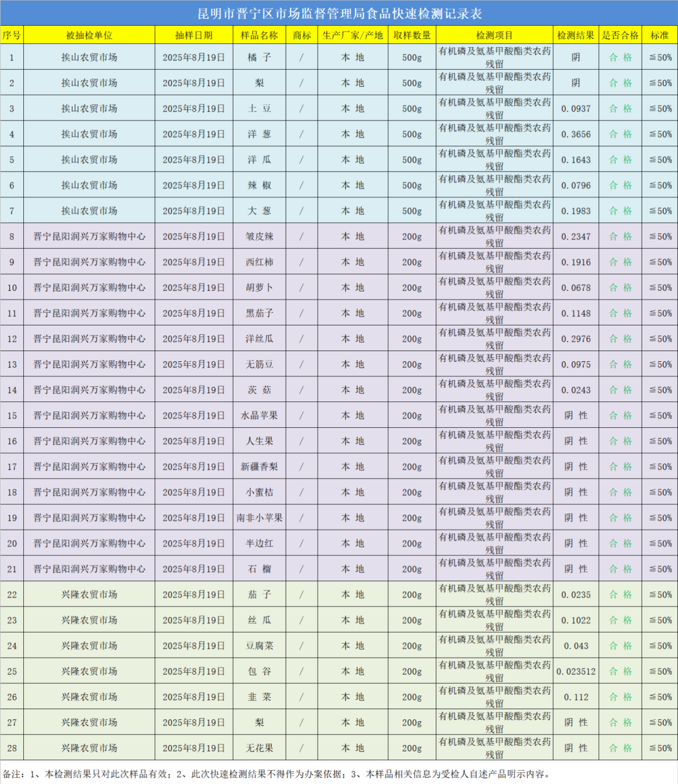This screenshot has width=678, height=784.
Task: Select the 标准 column header
Action: (660, 35)
